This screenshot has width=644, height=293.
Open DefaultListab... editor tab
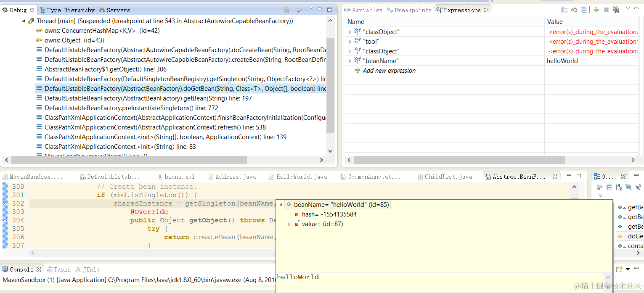click(110, 177)
